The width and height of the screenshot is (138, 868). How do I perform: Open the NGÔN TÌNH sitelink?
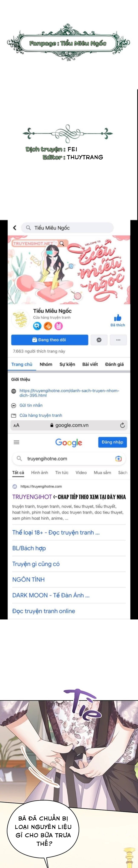coord(28,580)
